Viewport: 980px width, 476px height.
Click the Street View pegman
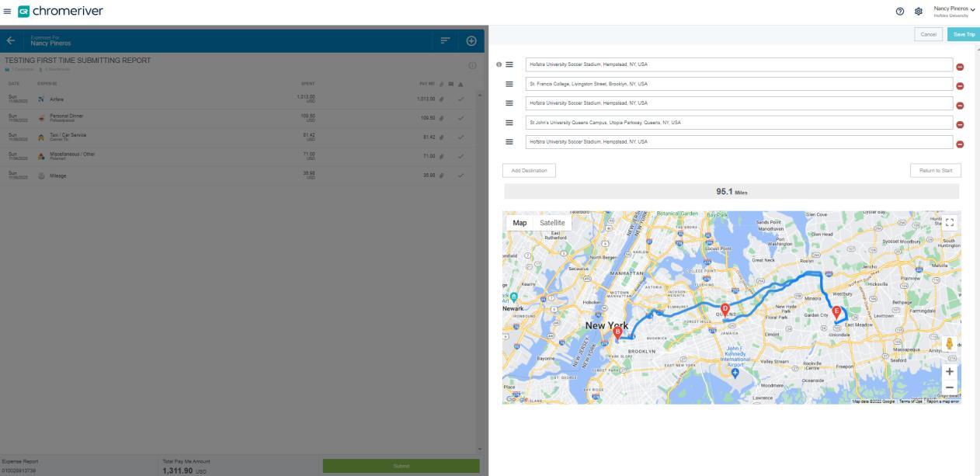click(949, 343)
